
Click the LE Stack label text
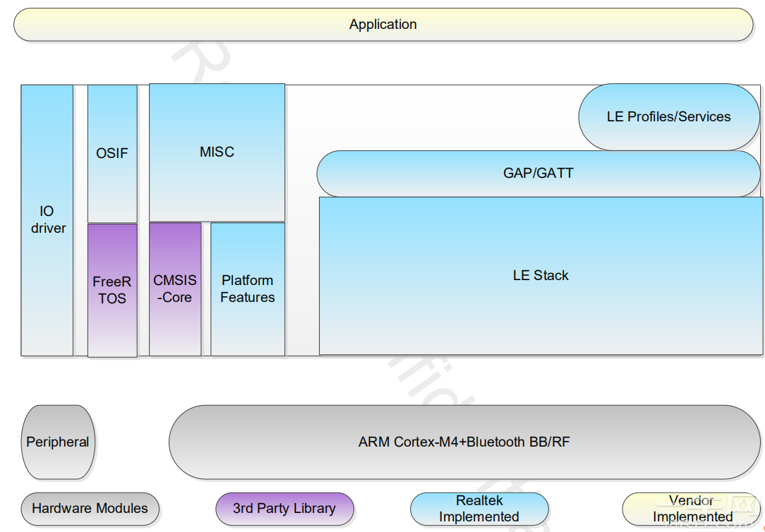click(x=540, y=275)
